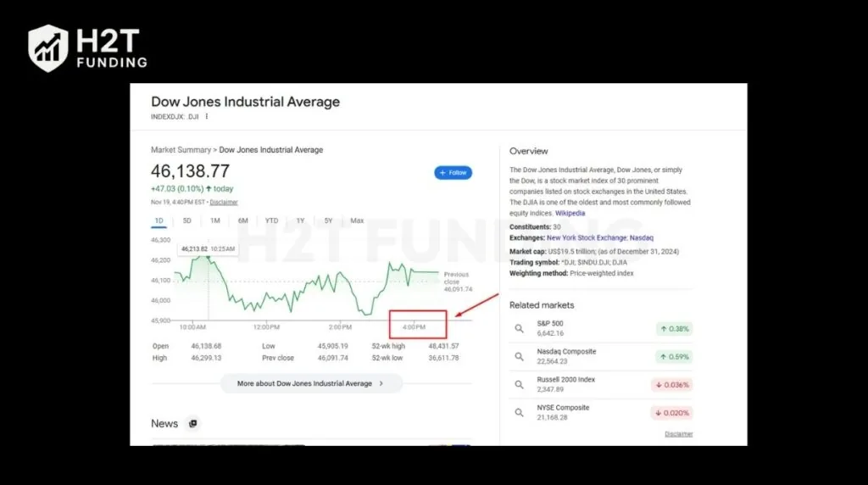Click the blue Follow button

click(453, 173)
